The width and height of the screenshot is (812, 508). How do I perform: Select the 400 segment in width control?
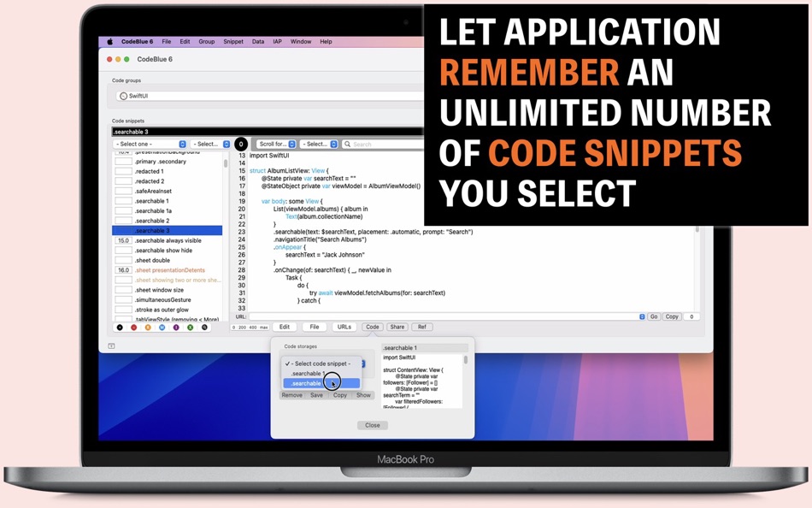tap(253, 328)
